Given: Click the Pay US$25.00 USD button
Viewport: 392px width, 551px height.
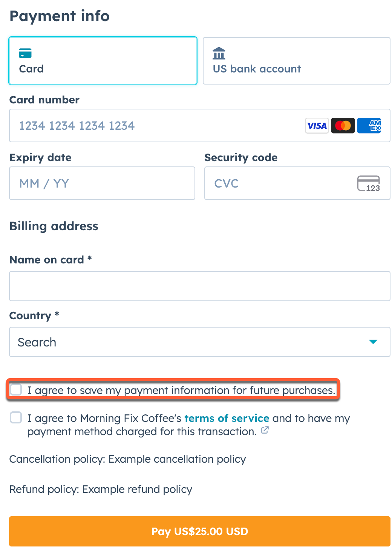Looking at the screenshot, I should [199, 531].
